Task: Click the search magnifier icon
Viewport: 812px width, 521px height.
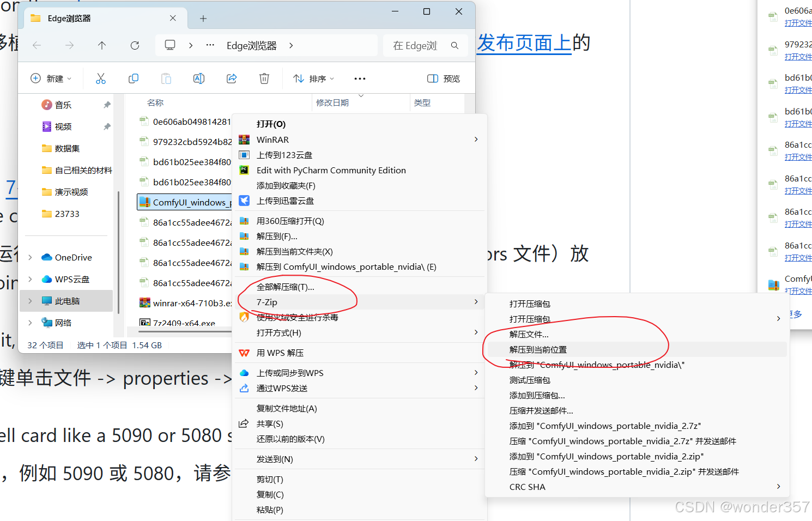Action: (x=455, y=46)
